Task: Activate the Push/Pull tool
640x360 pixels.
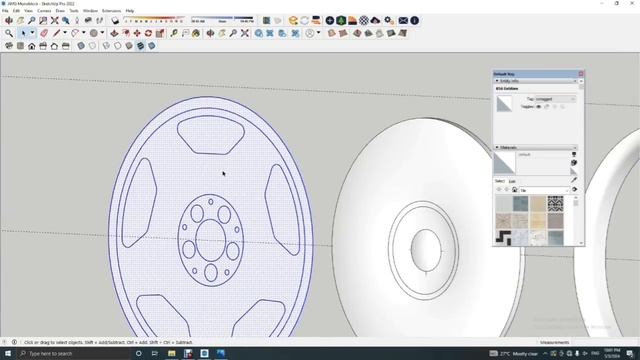Action: pyautogui.click(x=114, y=33)
